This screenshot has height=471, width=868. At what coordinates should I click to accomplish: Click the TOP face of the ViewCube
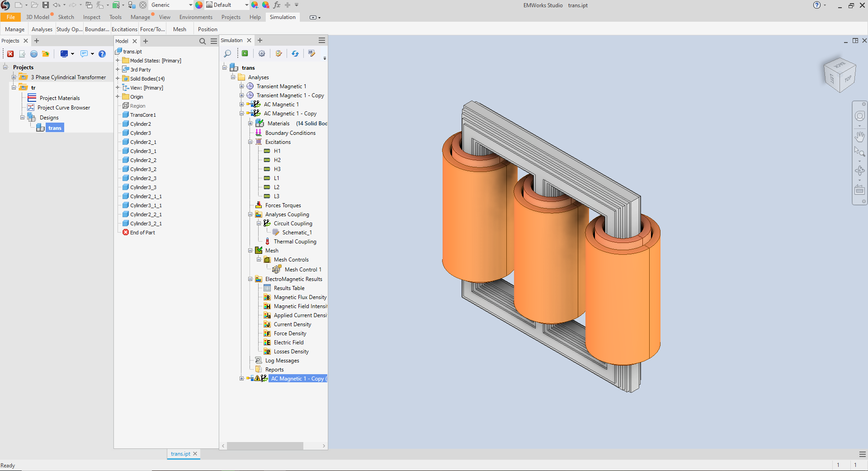tap(847, 79)
